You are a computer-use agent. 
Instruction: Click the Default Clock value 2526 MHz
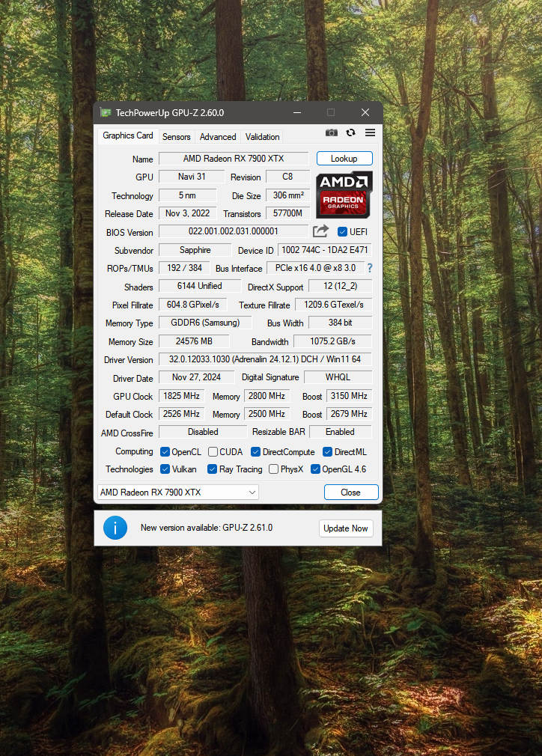pos(181,414)
